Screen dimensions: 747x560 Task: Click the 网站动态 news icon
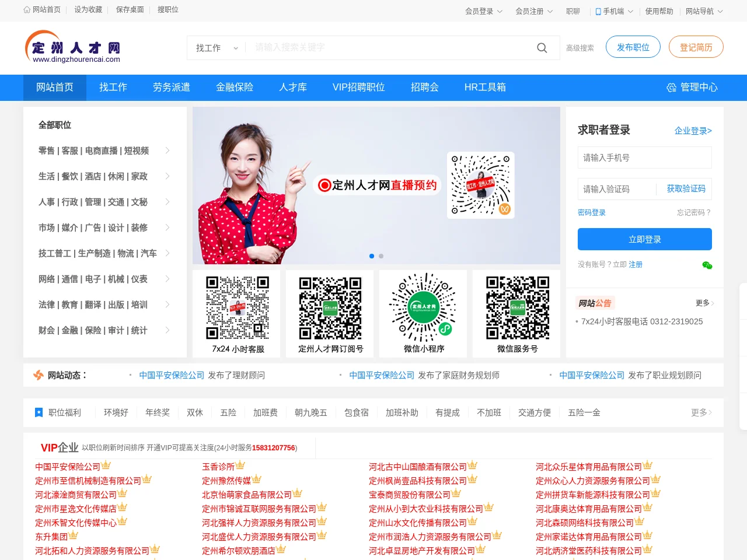pos(39,375)
